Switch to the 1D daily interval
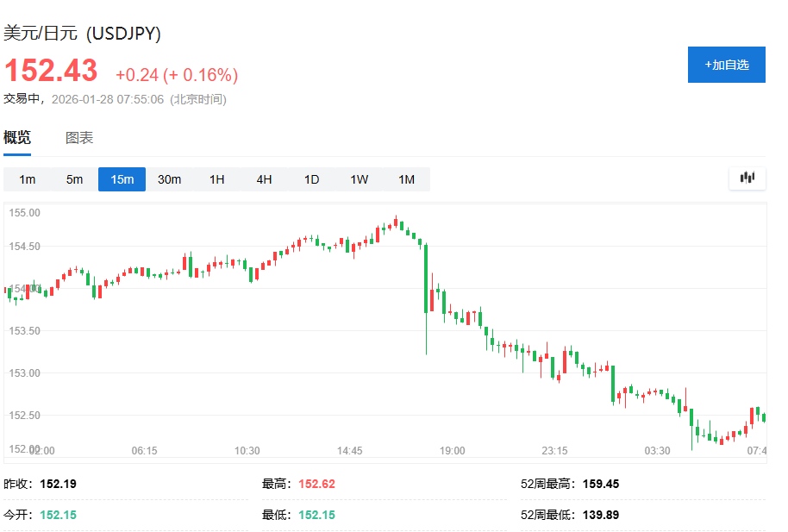Viewport: 788px width, 532px height. coord(311,179)
